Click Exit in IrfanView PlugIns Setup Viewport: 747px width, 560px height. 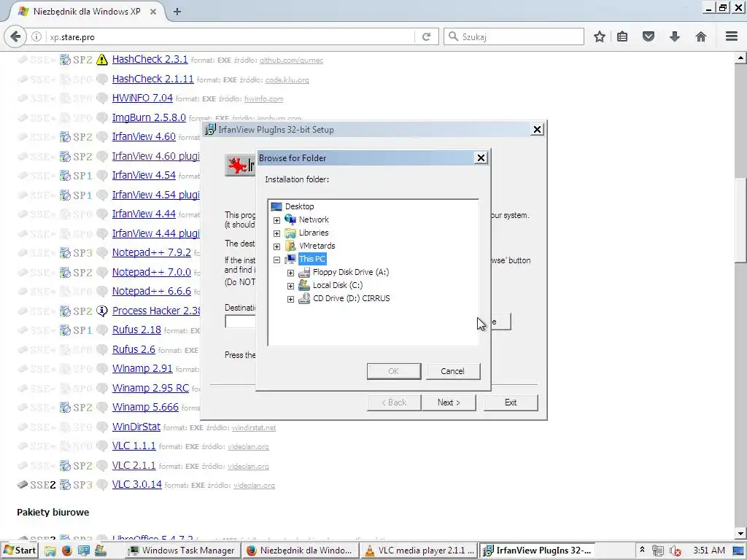coord(511,402)
